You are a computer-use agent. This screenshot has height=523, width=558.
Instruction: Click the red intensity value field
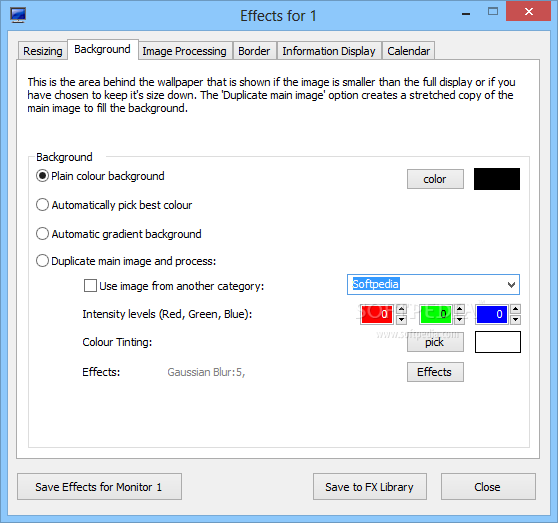point(376,314)
